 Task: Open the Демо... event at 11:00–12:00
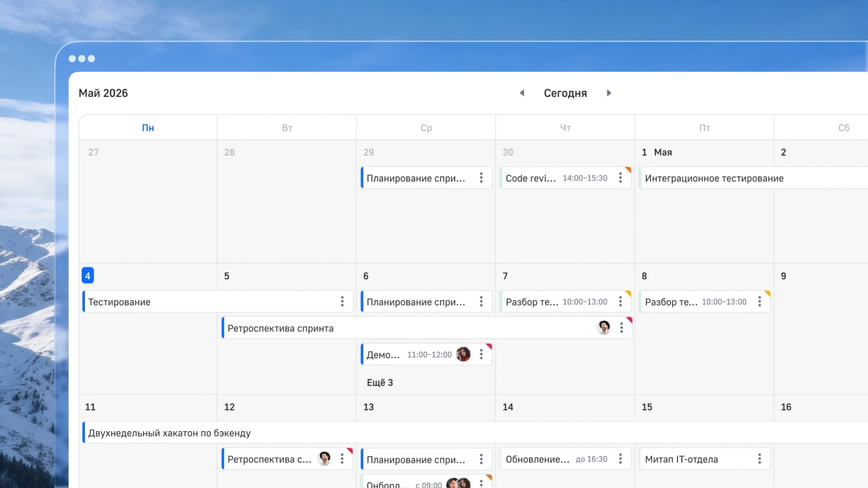[x=426, y=354]
